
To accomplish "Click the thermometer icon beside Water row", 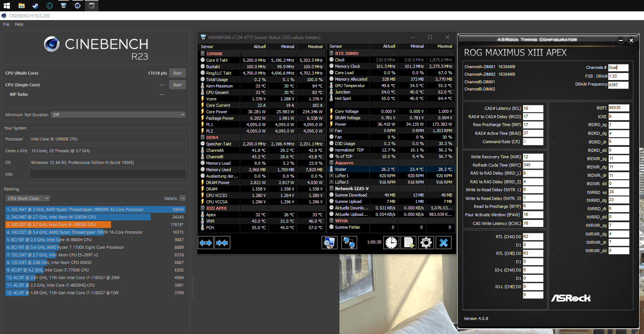I will tap(331, 169).
